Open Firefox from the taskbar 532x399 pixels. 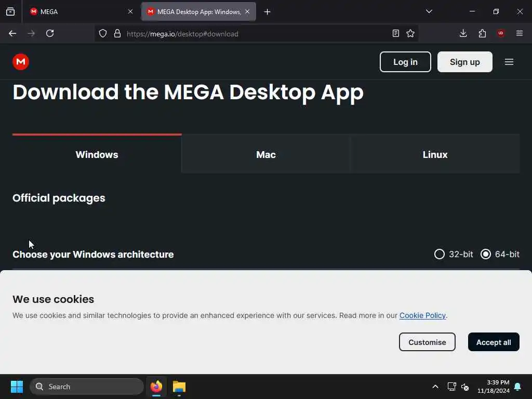(x=156, y=387)
